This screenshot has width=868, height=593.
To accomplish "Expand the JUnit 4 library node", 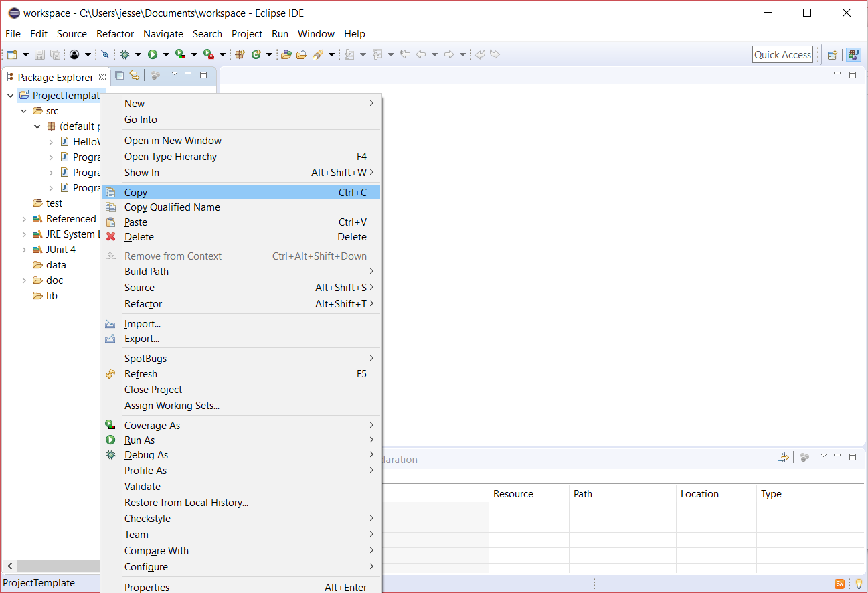I will [x=24, y=250].
